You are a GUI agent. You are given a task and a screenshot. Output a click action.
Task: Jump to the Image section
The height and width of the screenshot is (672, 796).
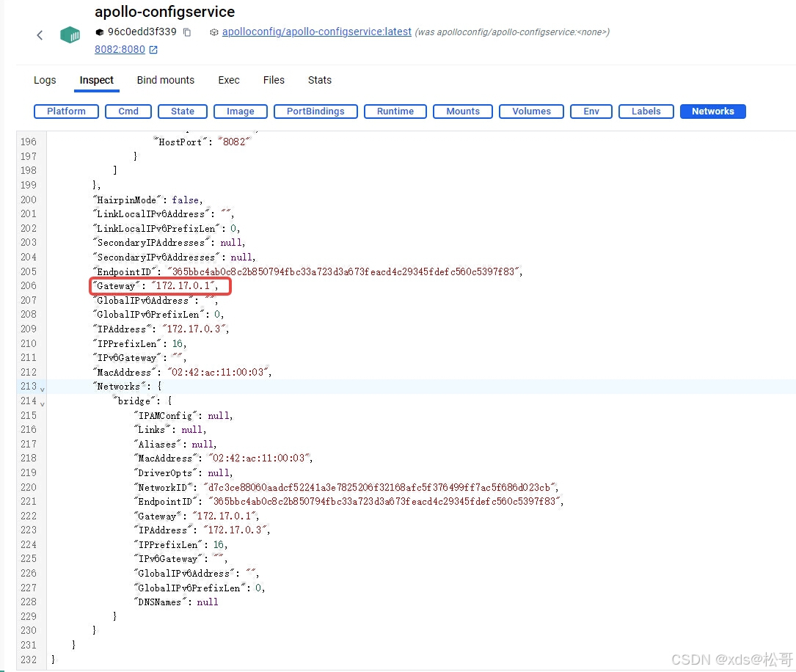click(x=241, y=112)
